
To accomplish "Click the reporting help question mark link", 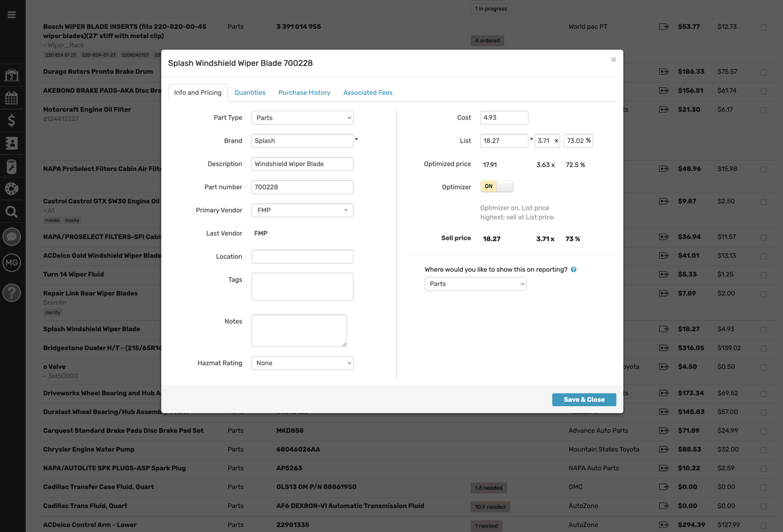I will (573, 269).
